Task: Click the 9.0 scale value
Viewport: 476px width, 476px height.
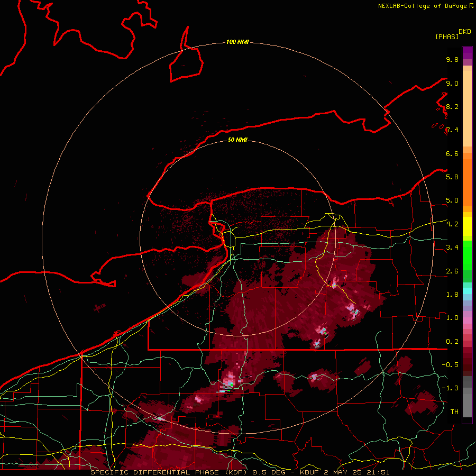Action: 452,83
